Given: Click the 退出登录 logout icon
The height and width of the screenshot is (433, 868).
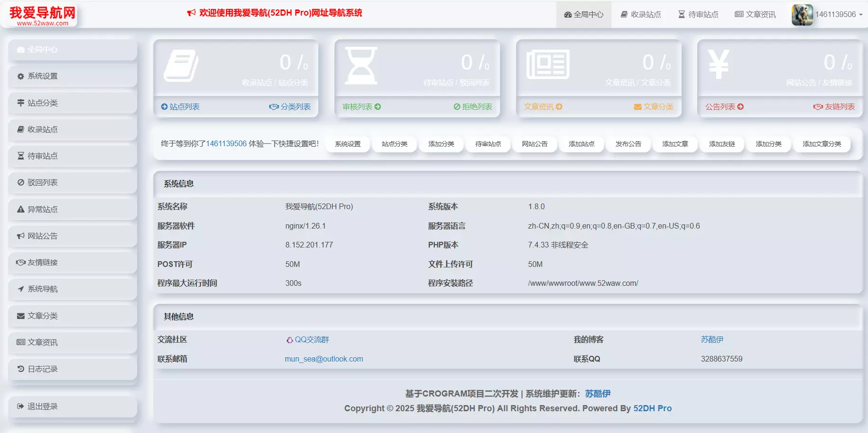Looking at the screenshot, I should pyautogui.click(x=20, y=406).
